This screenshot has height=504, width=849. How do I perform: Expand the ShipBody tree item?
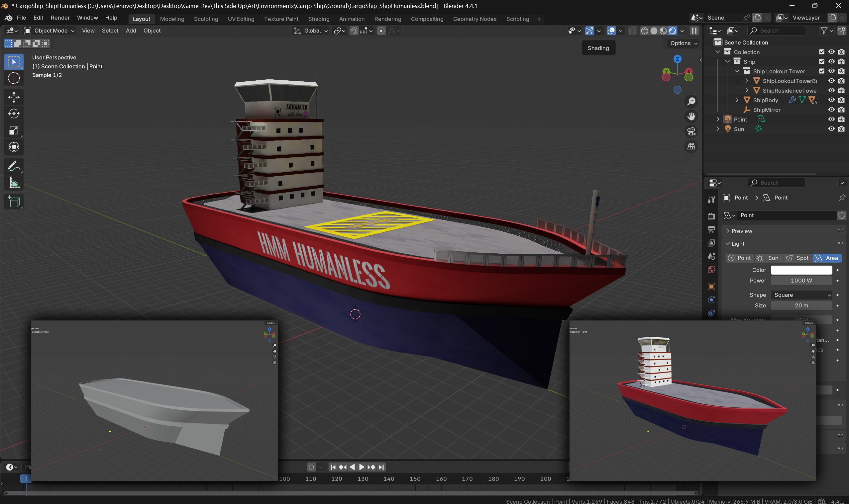[737, 100]
